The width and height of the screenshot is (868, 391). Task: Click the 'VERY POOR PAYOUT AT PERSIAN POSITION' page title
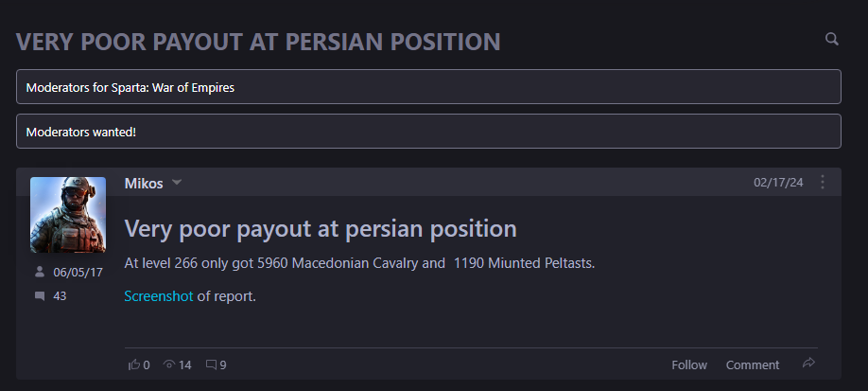pos(258,42)
